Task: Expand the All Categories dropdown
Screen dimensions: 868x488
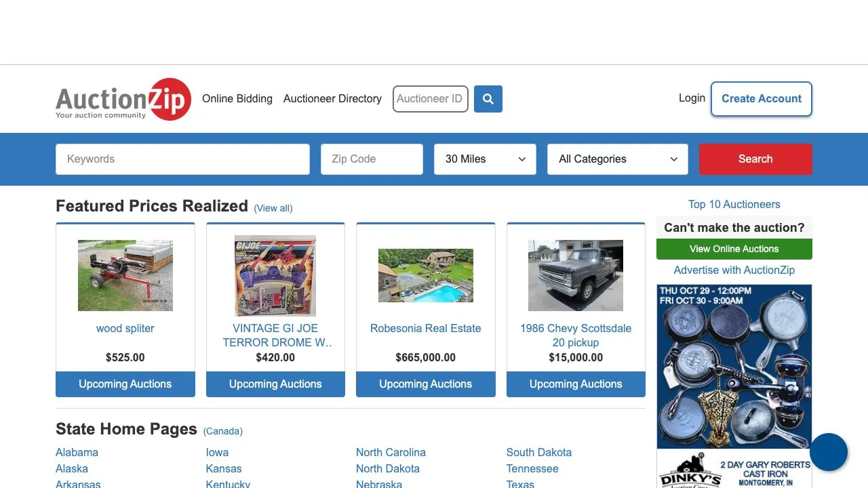Action: pyautogui.click(x=618, y=159)
